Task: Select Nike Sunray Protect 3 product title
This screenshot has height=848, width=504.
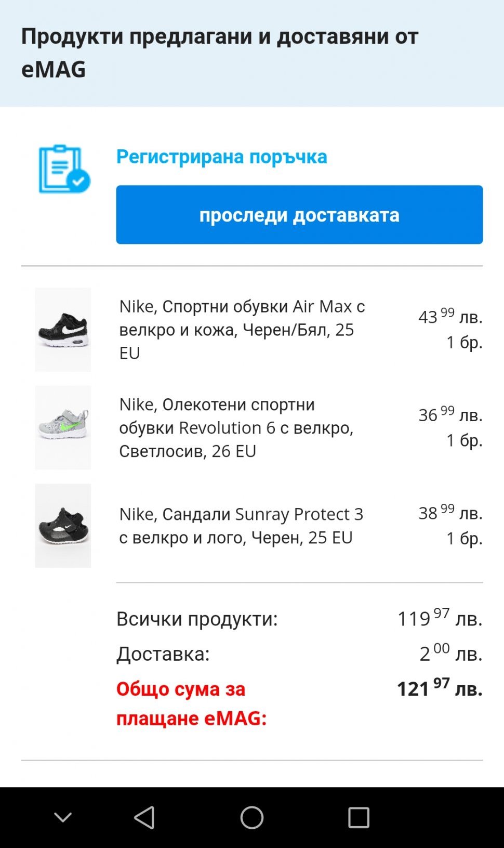Action: tap(241, 526)
